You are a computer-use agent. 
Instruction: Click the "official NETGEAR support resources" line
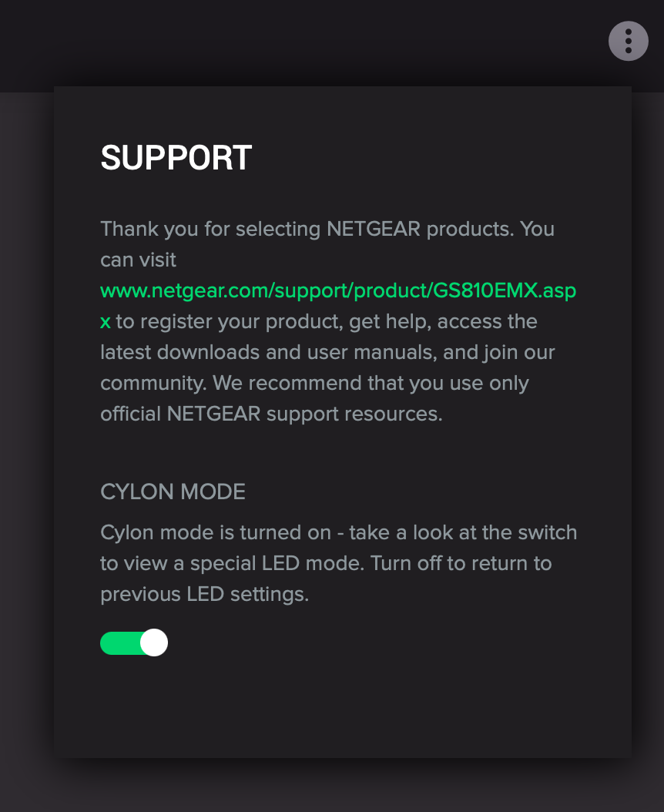click(271, 414)
